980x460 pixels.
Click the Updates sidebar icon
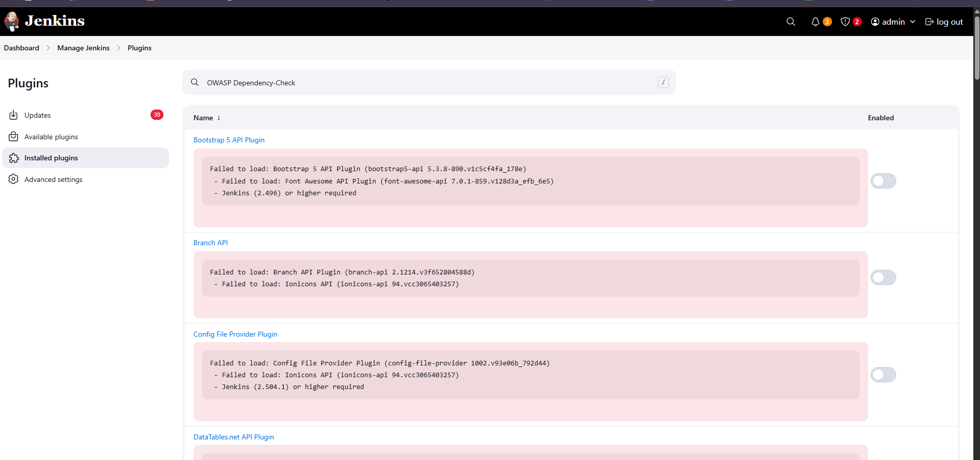coord(14,115)
